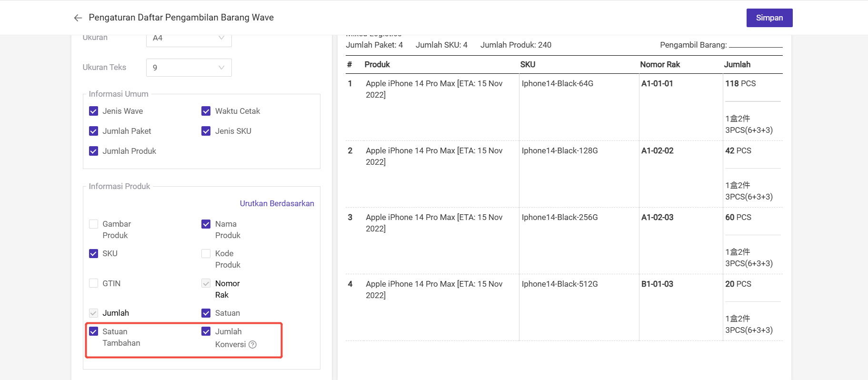Select SKU cell Iphone14-Black-128G

click(x=560, y=150)
